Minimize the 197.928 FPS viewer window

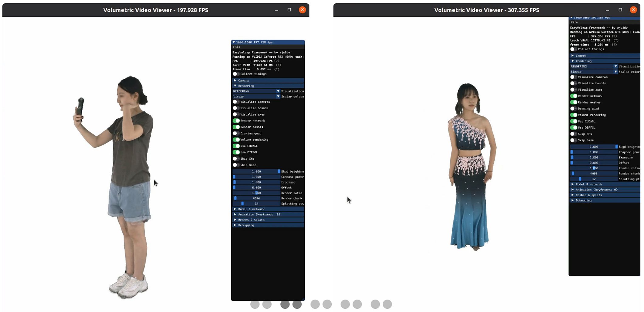point(276,10)
